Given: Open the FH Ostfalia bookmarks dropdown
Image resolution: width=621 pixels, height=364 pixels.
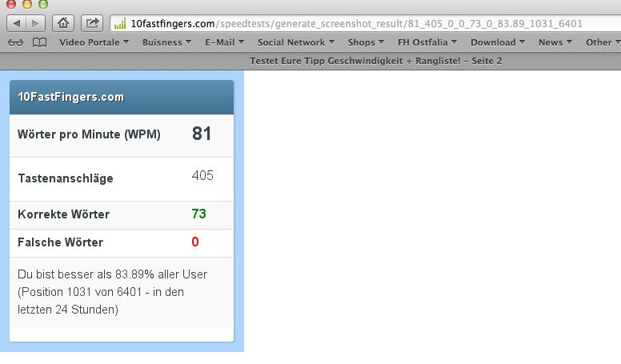Looking at the screenshot, I should click(x=427, y=42).
